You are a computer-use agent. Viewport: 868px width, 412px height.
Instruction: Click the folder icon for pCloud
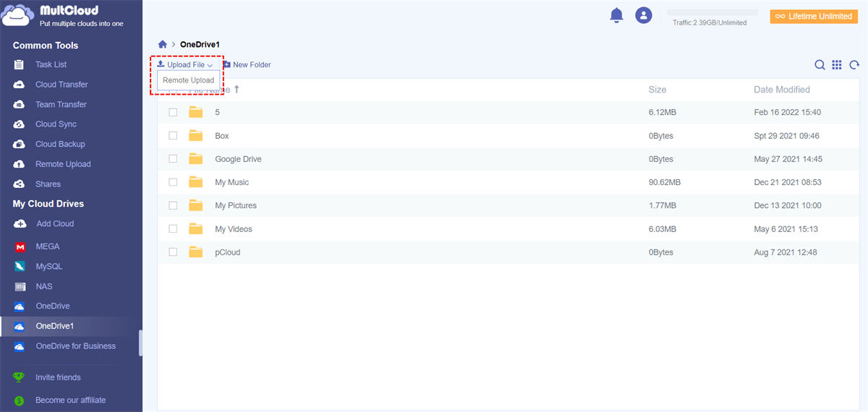(x=195, y=252)
